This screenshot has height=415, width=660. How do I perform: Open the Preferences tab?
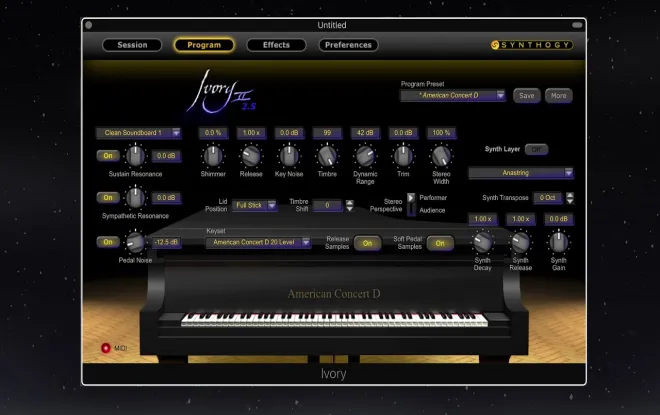[x=348, y=45]
